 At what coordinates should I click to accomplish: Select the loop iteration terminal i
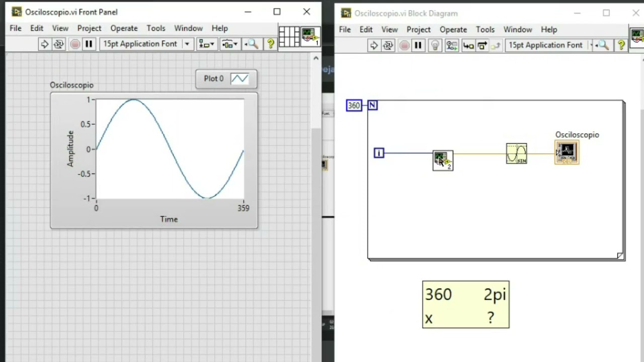pyautogui.click(x=379, y=153)
